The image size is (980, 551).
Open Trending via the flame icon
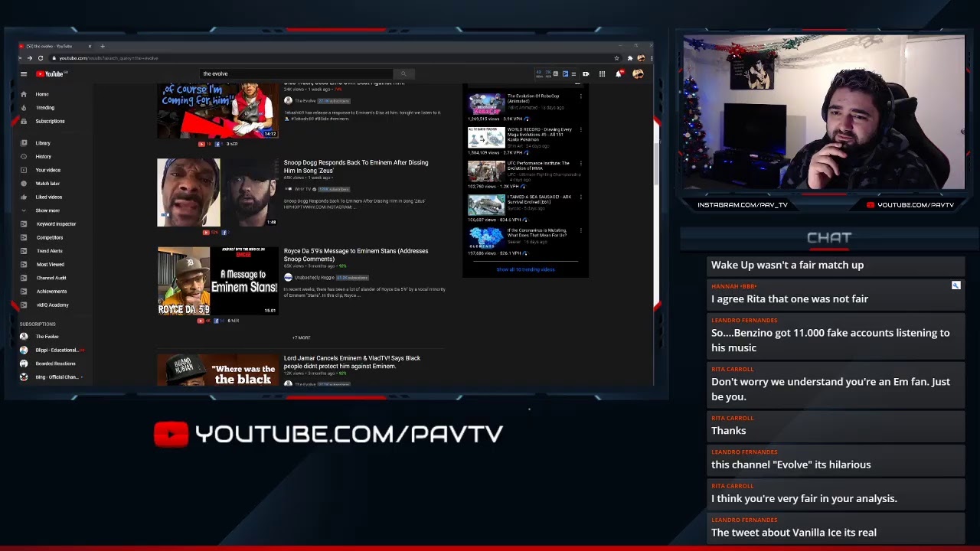click(x=24, y=108)
